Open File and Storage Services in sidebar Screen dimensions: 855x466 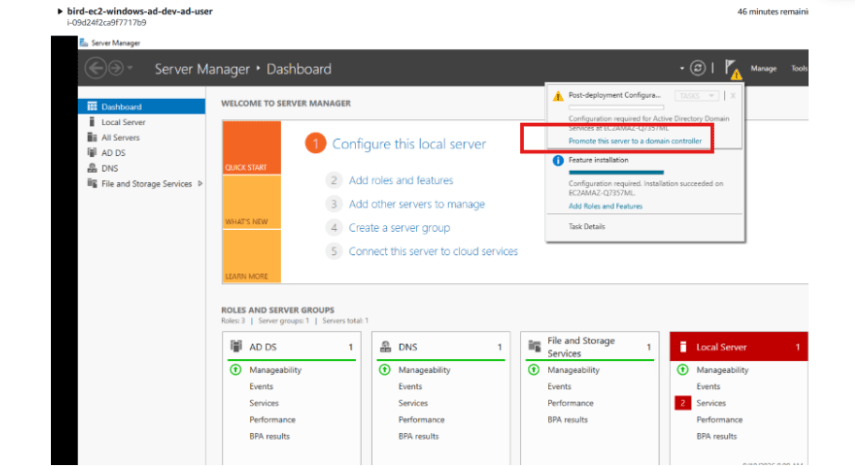(142, 184)
